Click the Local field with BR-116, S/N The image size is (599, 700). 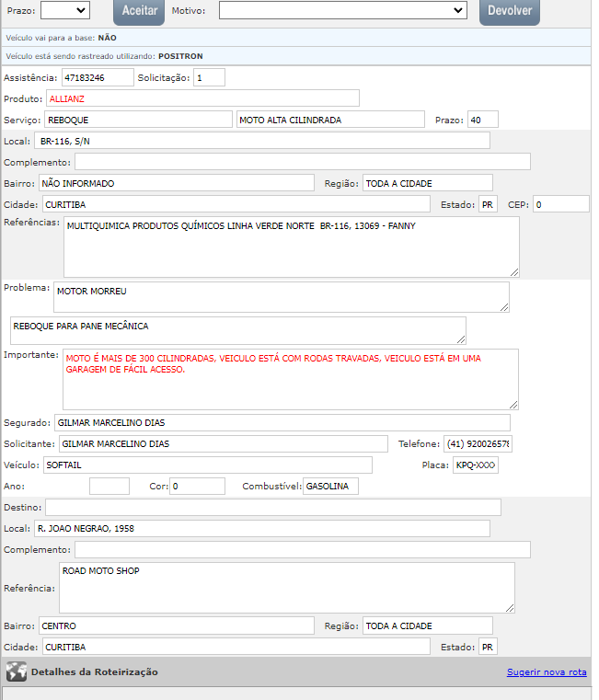pyautogui.click(x=261, y=141)
